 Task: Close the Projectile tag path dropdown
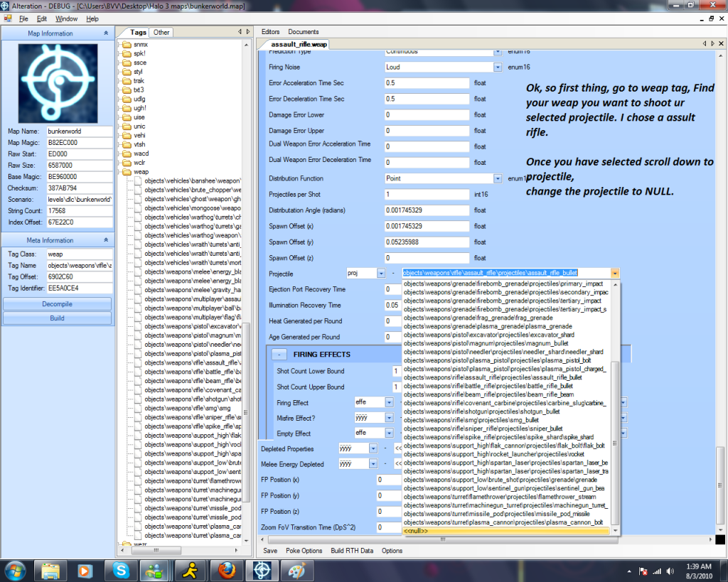[615, 274]
